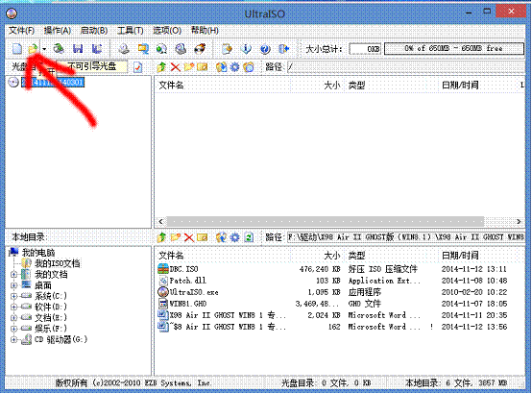Open the 文件(F) menu
The height and width of the screenshot is (394, 532).
click(22, 31)
